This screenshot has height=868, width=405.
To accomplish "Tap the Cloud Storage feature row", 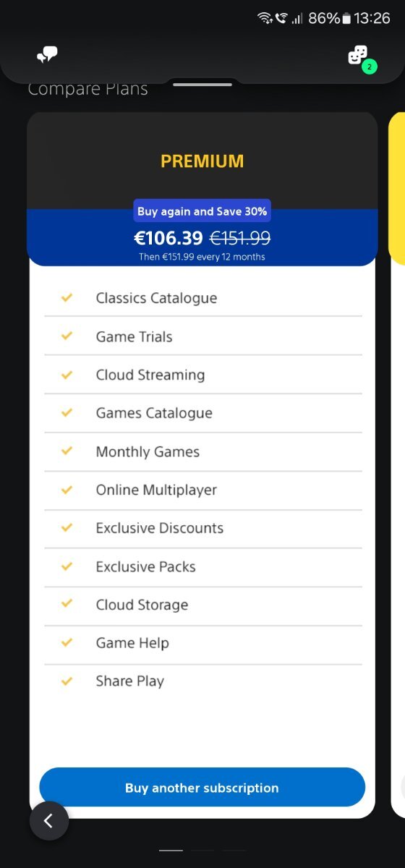I will pos(202,605).
